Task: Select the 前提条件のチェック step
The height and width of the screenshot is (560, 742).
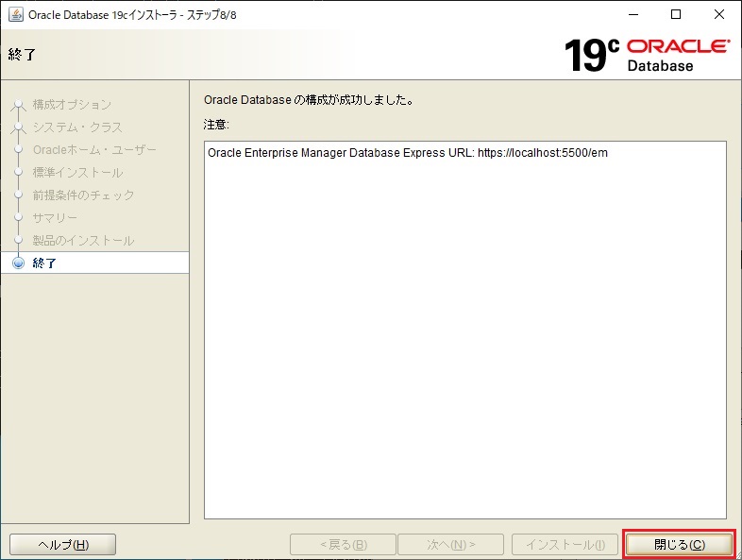Action: point(83,195)
